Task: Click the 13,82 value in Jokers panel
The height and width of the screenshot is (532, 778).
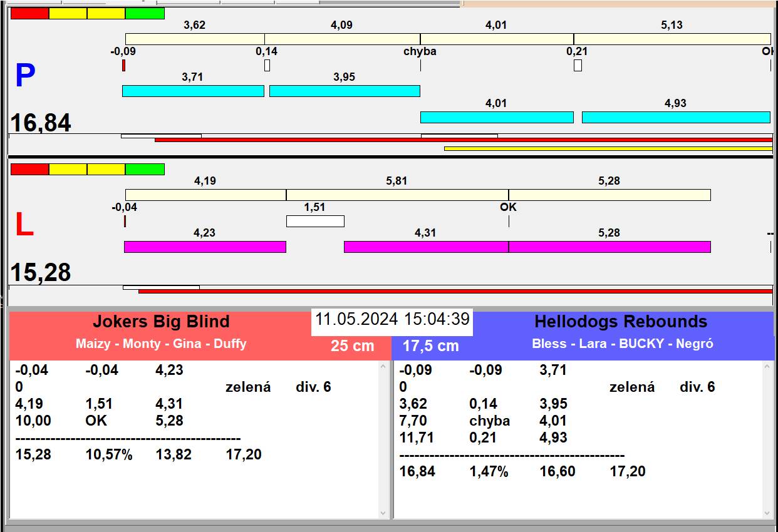Action: coord(174,454)
